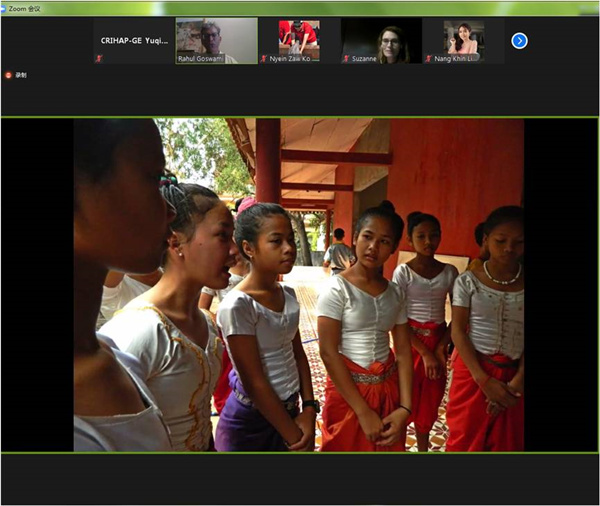Screen dimensions: 600x506
Task: Select Rahul Goswami's video thumbnail
Action: pyautogui.click(x=216, y=36)
